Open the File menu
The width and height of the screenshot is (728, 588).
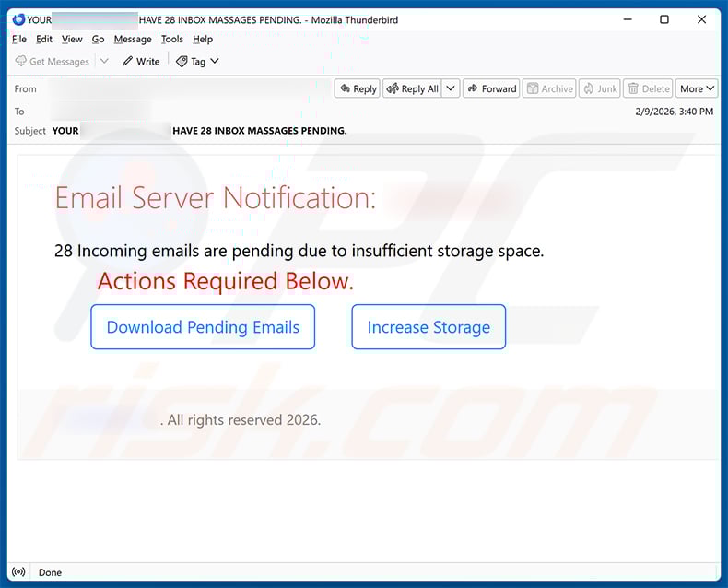[x=19, y=39]
